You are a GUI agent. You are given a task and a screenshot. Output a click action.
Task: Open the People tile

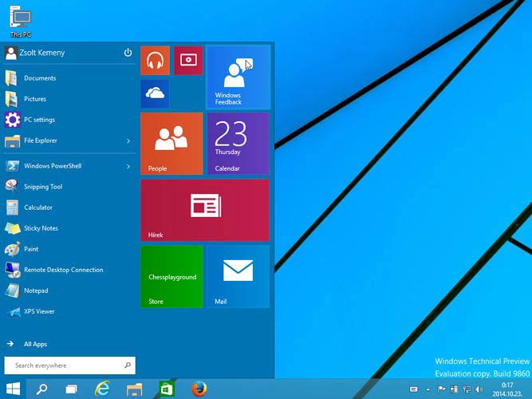click(171, 144)
